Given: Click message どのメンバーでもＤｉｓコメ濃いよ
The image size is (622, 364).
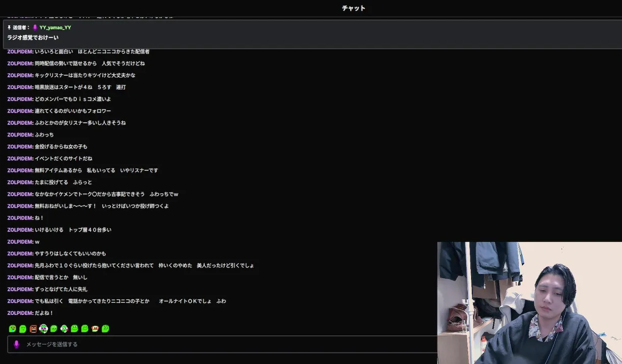Looking at the screenshot, I should (73, 99).
